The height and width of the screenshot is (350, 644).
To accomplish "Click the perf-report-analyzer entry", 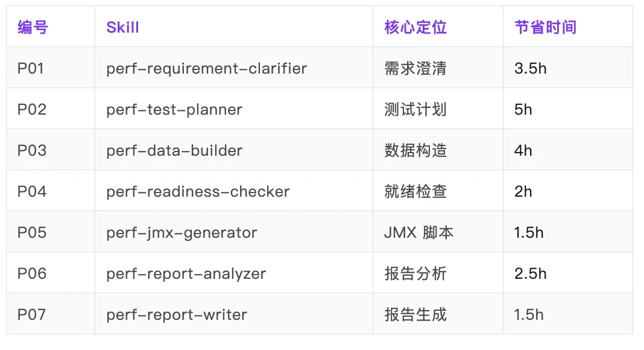I will [186, 274].
